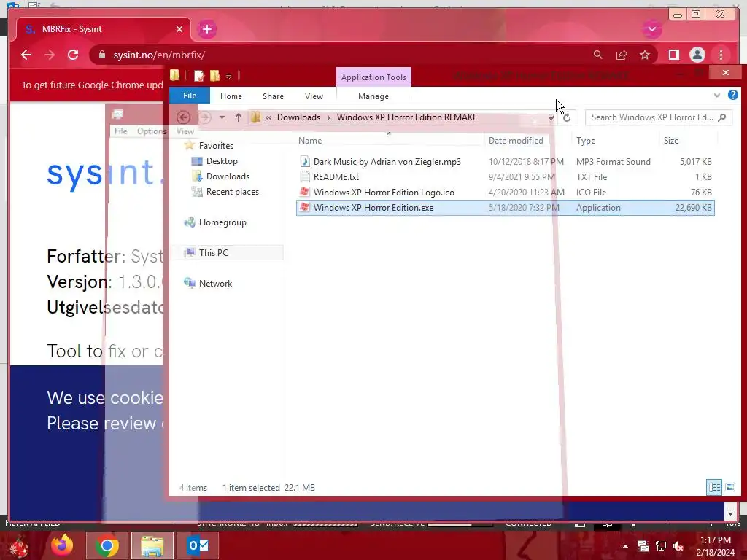Viewport: 747px width, 560px height.
Task: Open Network in navigation pane
Action: point(215,284)
